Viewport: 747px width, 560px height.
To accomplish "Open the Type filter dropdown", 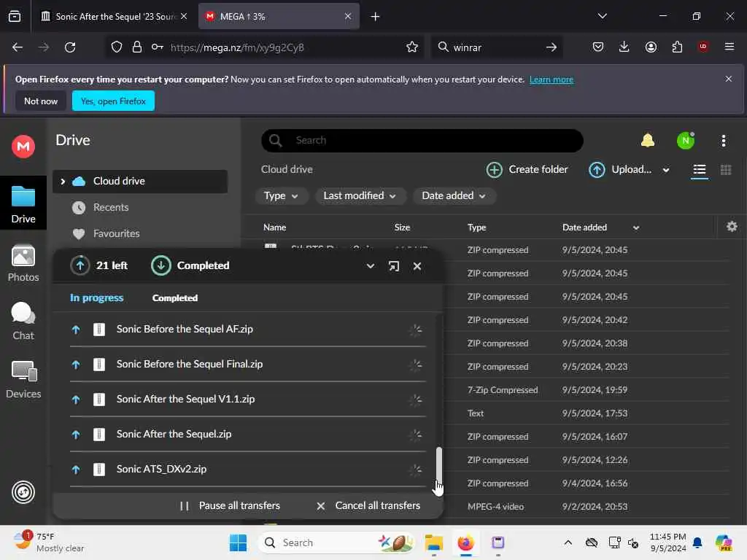I will (281, 195).
